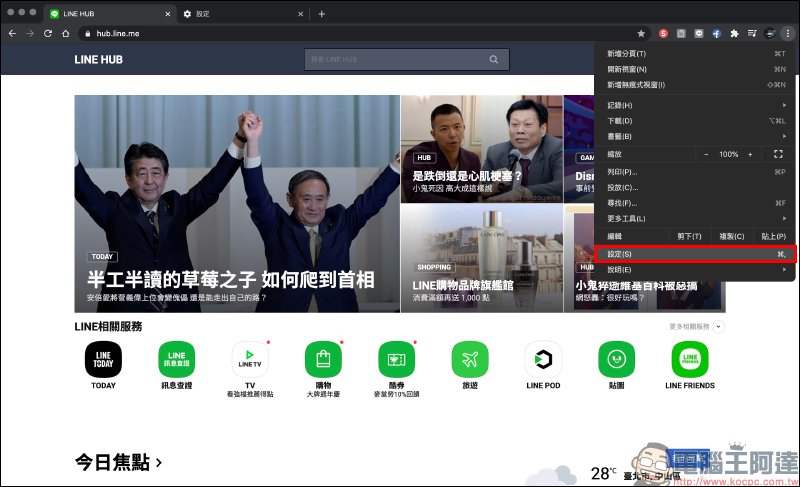Decrease zoom with the minus button
The image size is (800, 487).
point(706,154)
